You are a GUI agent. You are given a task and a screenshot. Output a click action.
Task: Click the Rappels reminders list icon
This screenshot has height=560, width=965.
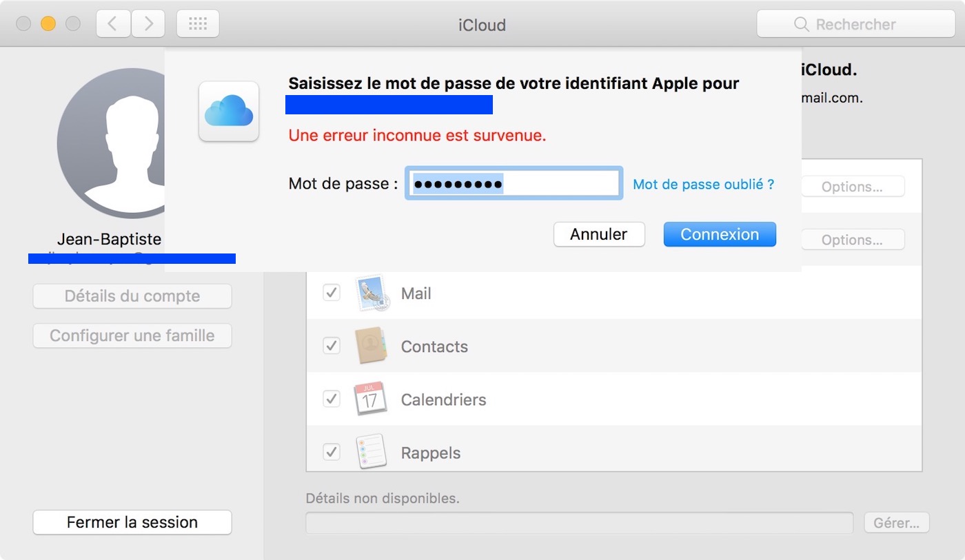pos(371,452)
